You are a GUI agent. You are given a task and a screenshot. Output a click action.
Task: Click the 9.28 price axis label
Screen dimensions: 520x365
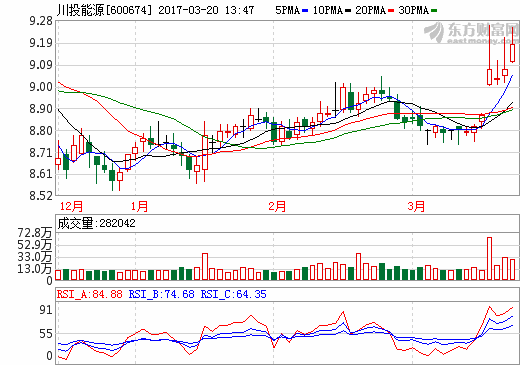[x=41, y=21]
